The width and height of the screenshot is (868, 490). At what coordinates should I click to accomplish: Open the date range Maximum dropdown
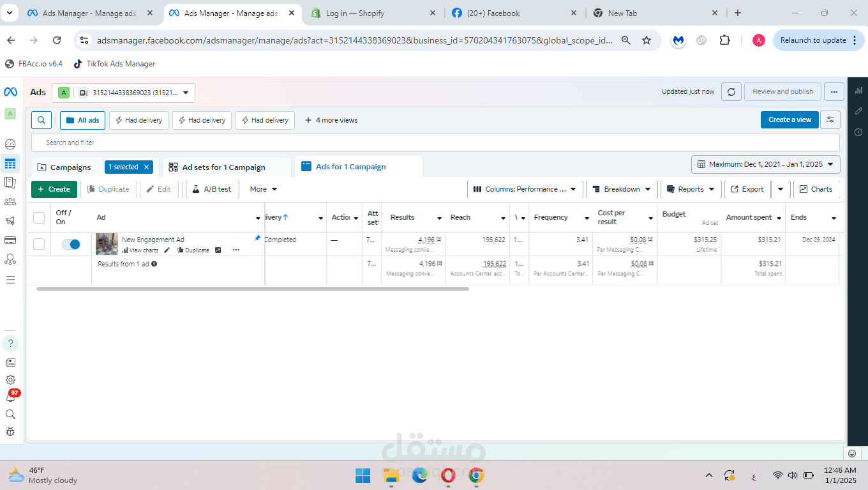pyautogui.click(x=766, y=164)
